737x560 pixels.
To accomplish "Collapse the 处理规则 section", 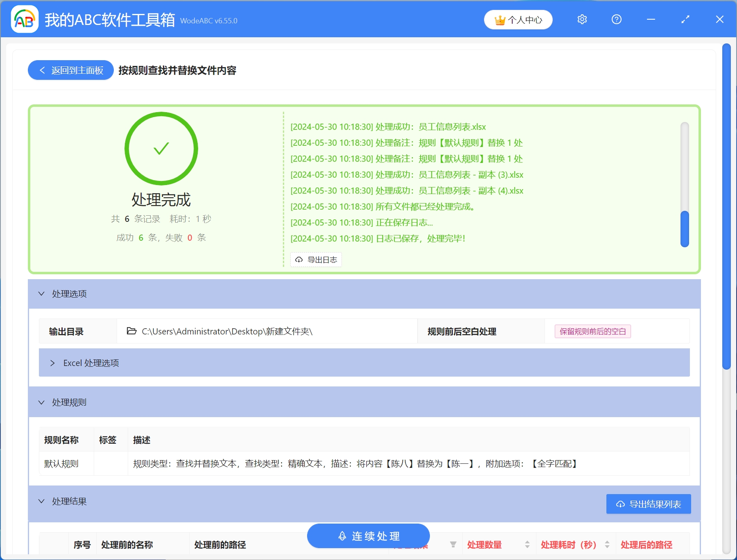I will tap(41, 402).
